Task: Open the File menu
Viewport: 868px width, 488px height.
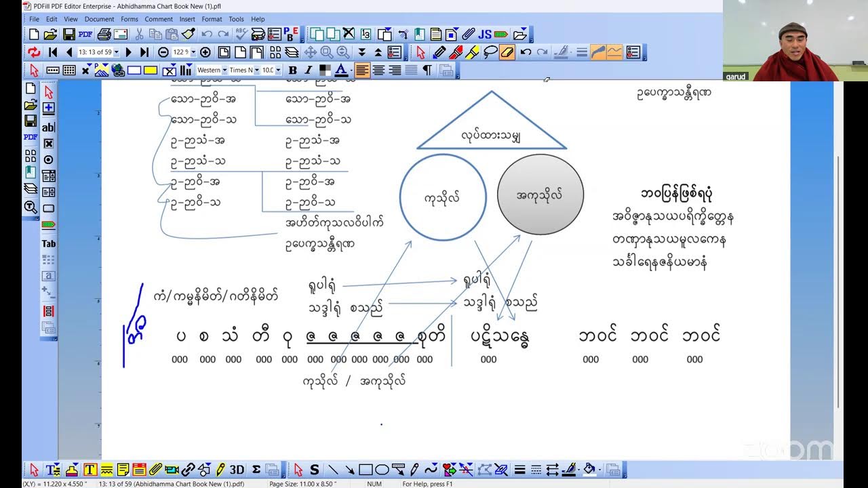Action: (x=34, y=19)
